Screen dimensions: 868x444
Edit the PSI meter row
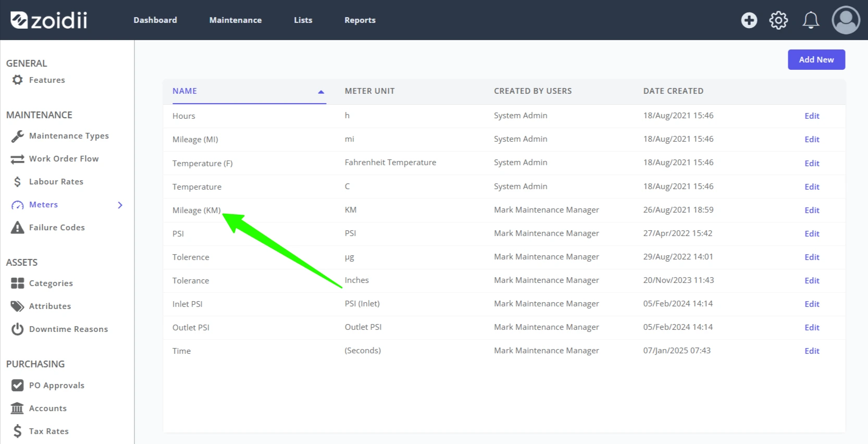pos(812,233)
